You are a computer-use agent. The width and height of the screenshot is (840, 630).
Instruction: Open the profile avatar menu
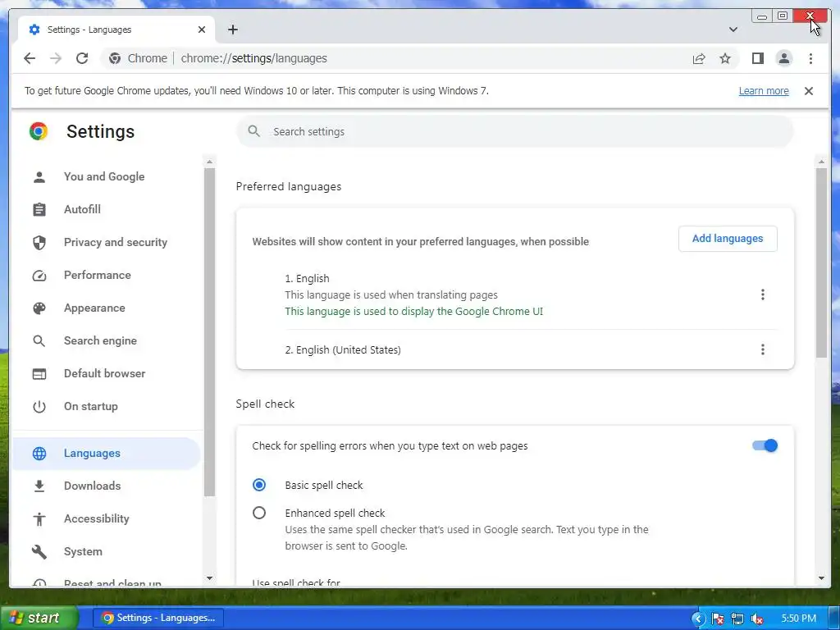(783, 58)
